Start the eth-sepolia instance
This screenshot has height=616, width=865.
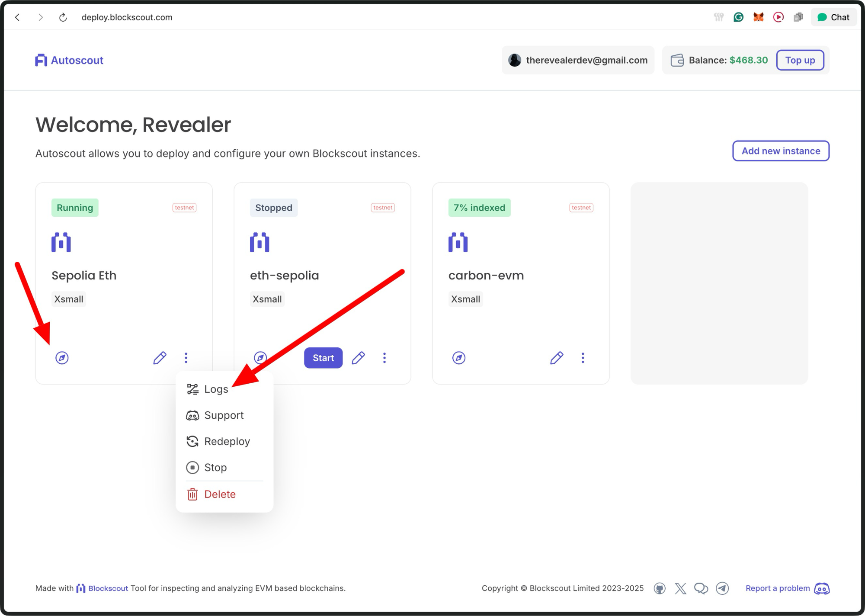323,358
